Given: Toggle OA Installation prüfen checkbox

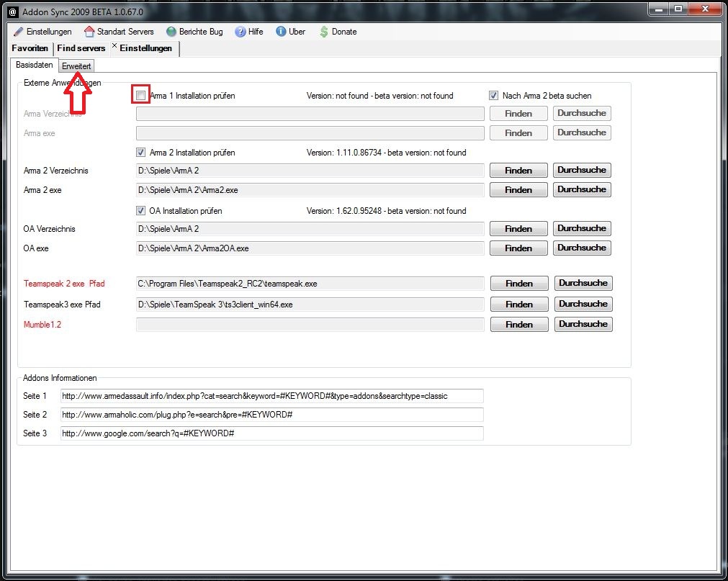Looking at the screenshot, I should click(141, 211).
